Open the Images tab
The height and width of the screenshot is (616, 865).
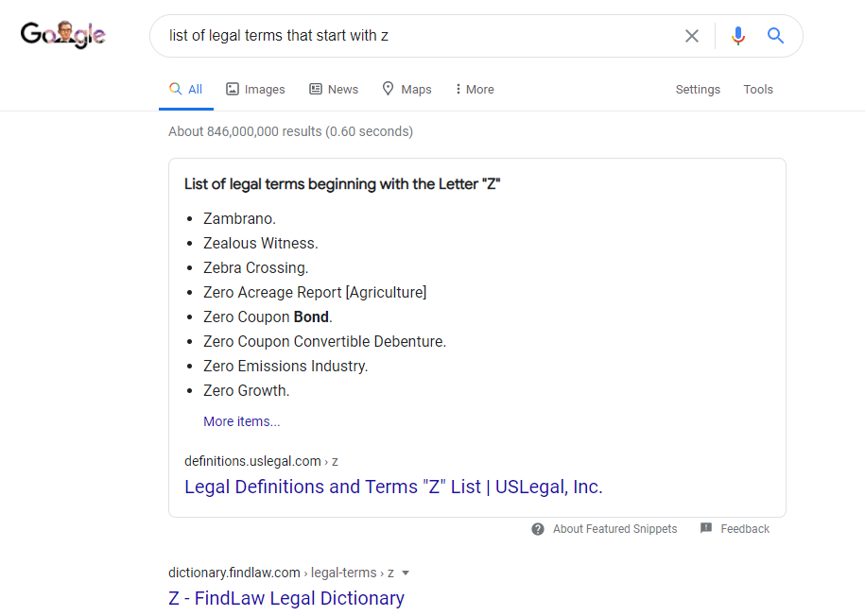point(255,90)
